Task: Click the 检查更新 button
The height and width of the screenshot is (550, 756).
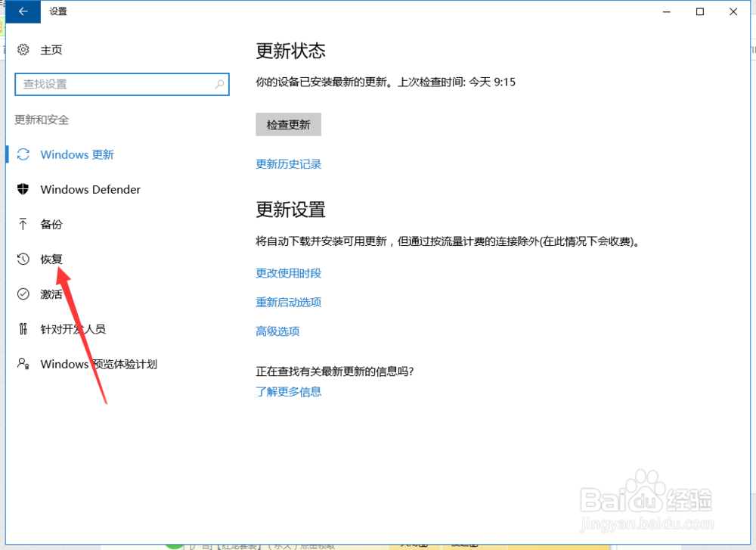Action: [x=288, y=125]
